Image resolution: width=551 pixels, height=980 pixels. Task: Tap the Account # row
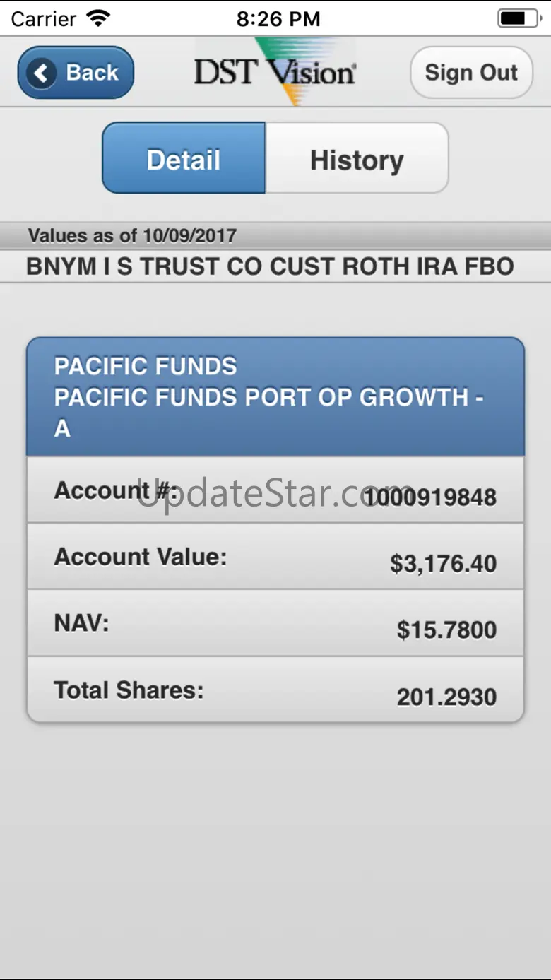pyautogui.click(x=275, y=490)
